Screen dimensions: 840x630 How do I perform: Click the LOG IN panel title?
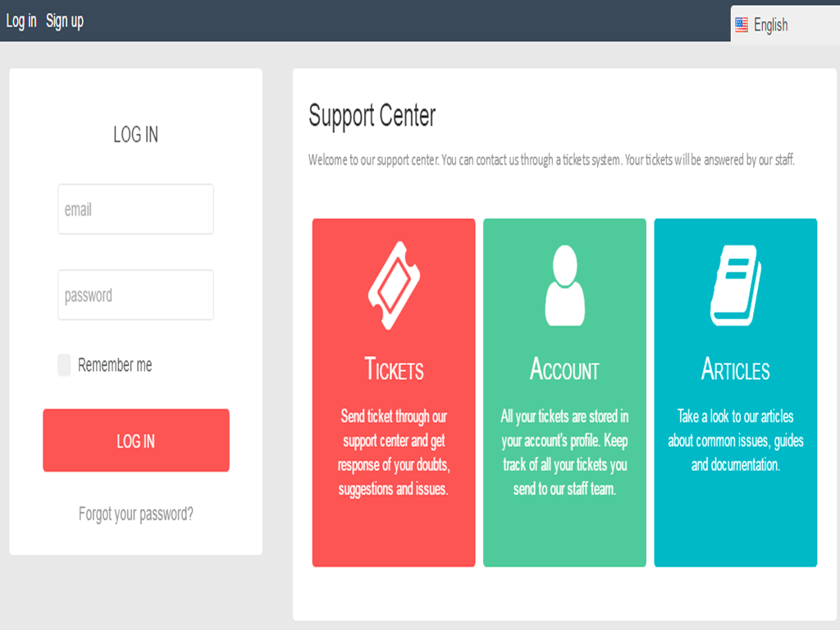[135, 135]
